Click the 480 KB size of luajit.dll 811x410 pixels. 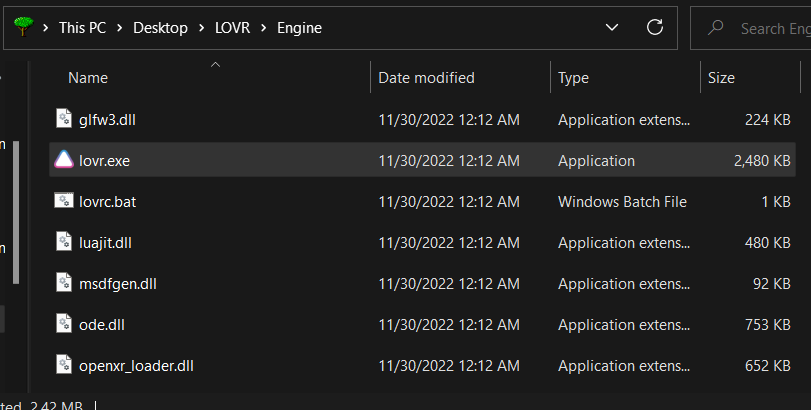pos(768,243)
